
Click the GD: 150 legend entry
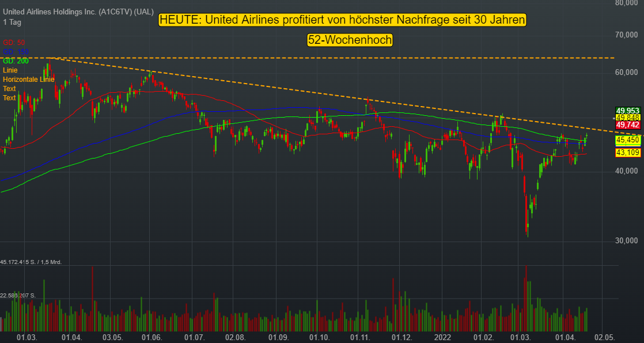point(16,52)
